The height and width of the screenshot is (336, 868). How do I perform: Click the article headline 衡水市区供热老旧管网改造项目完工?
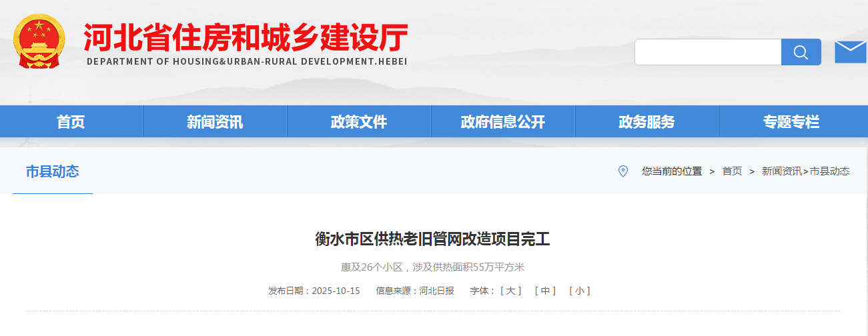(x=432, y=239)
